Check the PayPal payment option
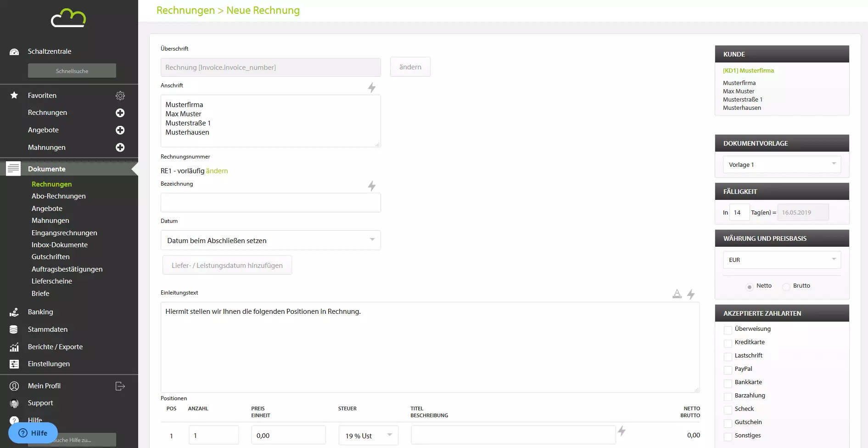The height and width of the screenshot is (448, 868). click(x=728, y=370)
